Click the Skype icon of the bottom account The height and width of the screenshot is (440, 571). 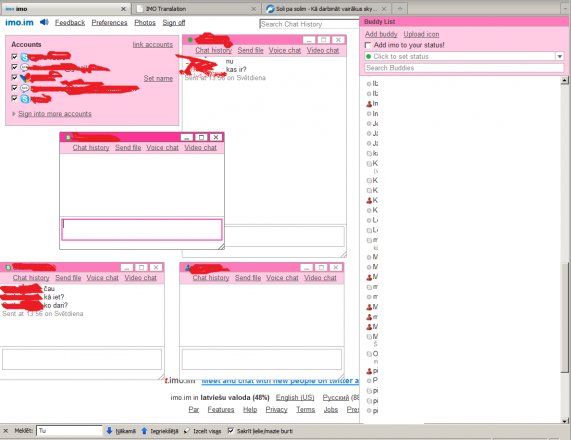pyautogui.click(x=25, y=98)
